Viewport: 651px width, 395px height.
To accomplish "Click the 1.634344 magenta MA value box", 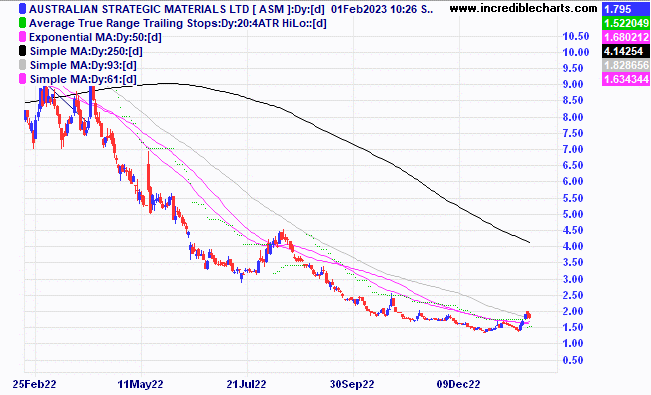I will (626, 79).
